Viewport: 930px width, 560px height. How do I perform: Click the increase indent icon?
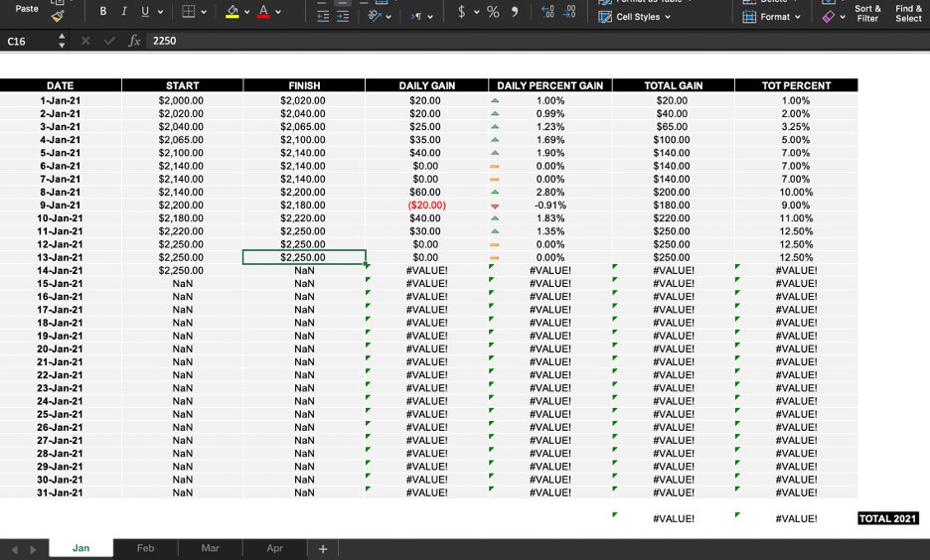pos(343,17)
